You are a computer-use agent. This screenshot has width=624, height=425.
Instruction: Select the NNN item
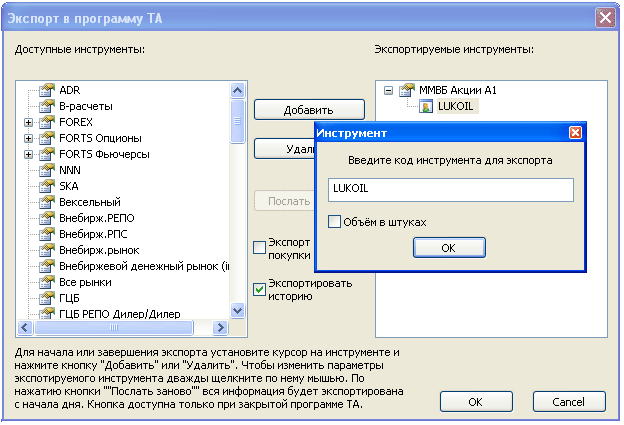point(70,170)
